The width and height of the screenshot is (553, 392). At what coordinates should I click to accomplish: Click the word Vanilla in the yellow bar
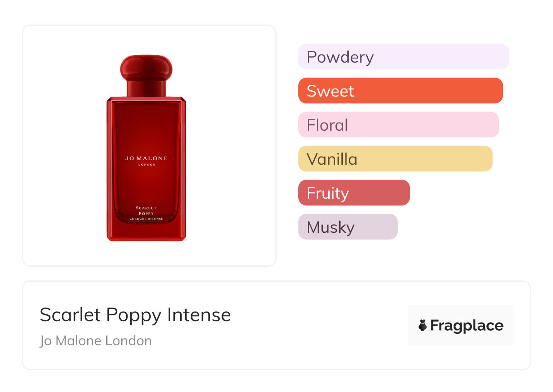[x=332, y=159]
